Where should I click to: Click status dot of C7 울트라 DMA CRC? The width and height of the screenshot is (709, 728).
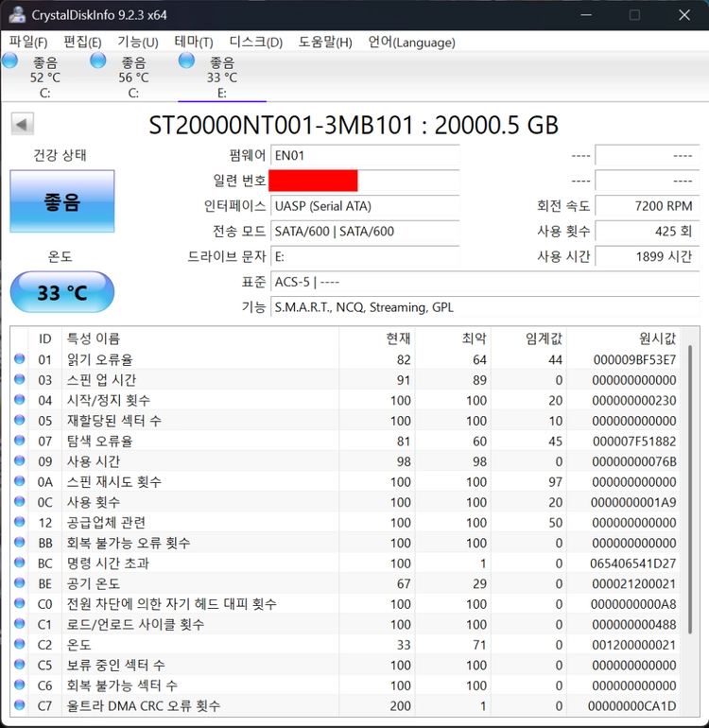(20, 705)
